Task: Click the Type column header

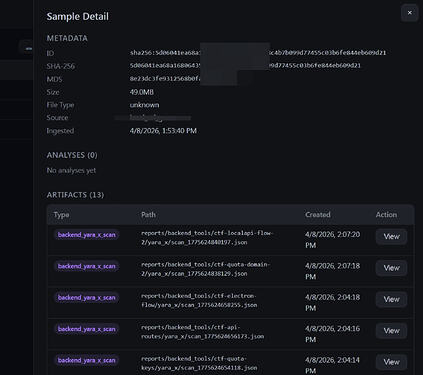Action: coord(61,215)
